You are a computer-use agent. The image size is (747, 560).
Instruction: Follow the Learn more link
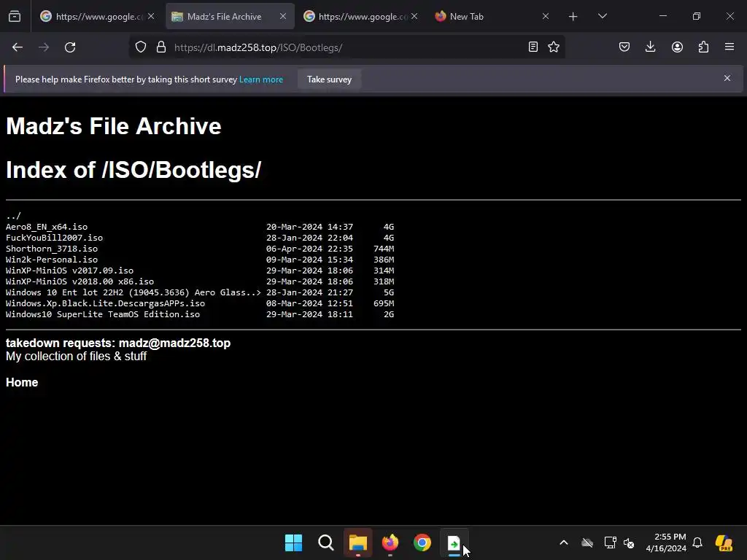click(x=261, y=79)
